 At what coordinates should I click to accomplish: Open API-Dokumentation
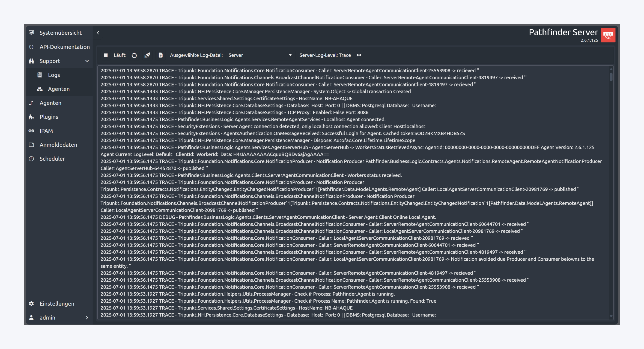[64, 47]
